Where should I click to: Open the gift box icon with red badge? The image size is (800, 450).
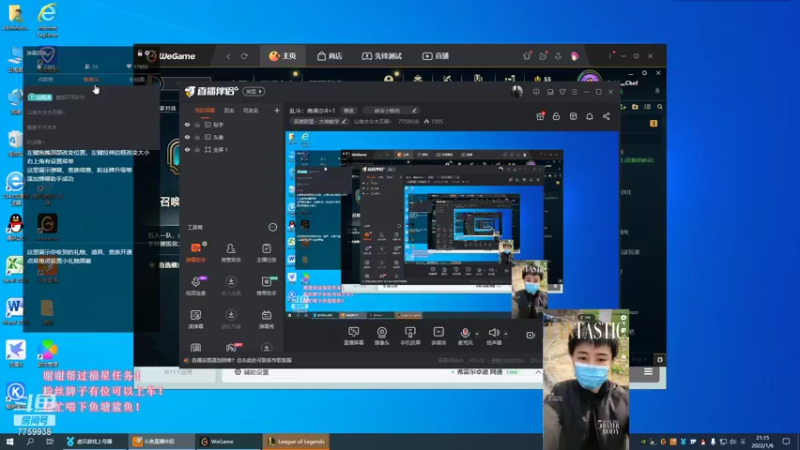540,116
